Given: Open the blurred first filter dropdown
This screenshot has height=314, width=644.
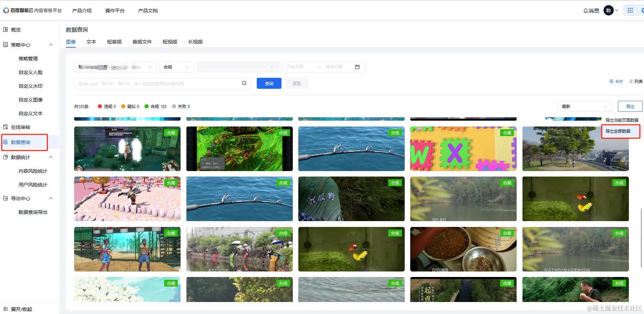Looking at the screenshot, I should pyautogui.click(x=115, y=67).
